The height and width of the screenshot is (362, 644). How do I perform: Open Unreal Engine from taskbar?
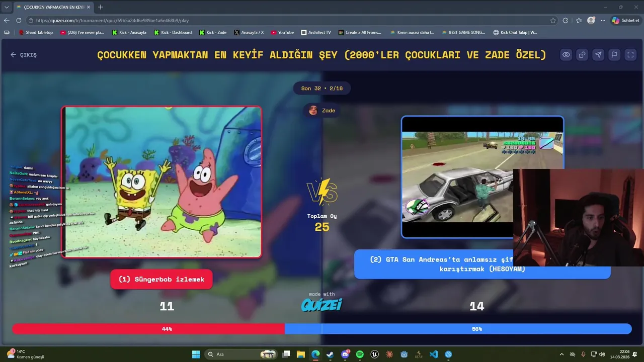tap(374, 354)
